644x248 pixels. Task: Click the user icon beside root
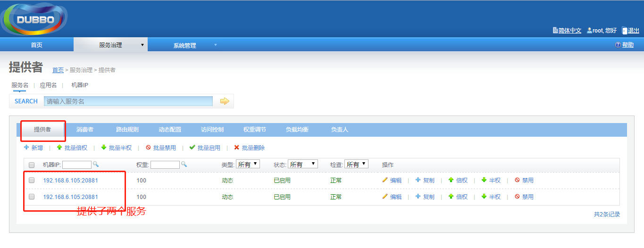(x=589, y=30)
